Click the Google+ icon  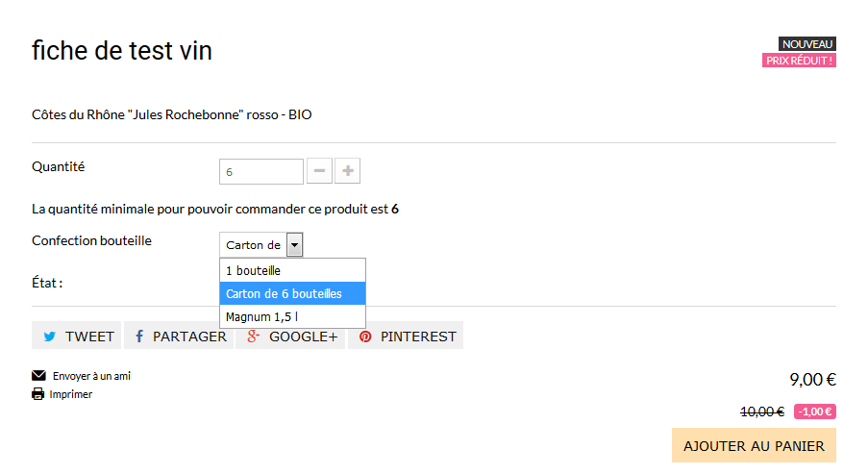253,337
